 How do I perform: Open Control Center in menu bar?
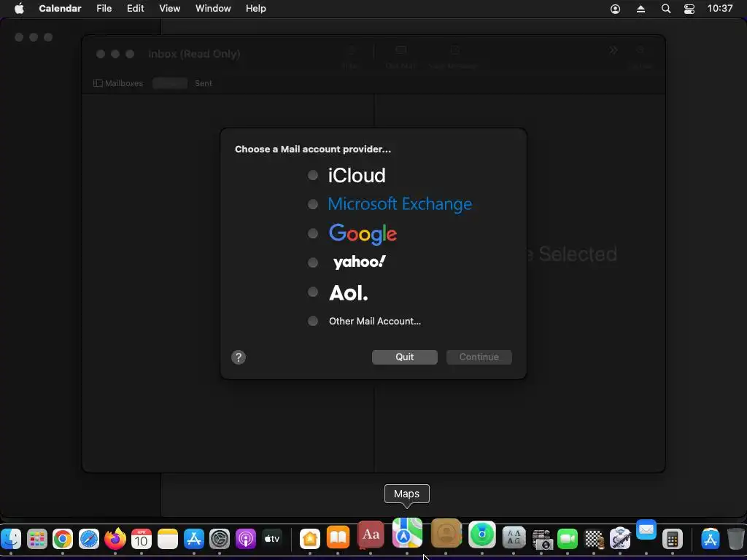click(x=689, y=9)
